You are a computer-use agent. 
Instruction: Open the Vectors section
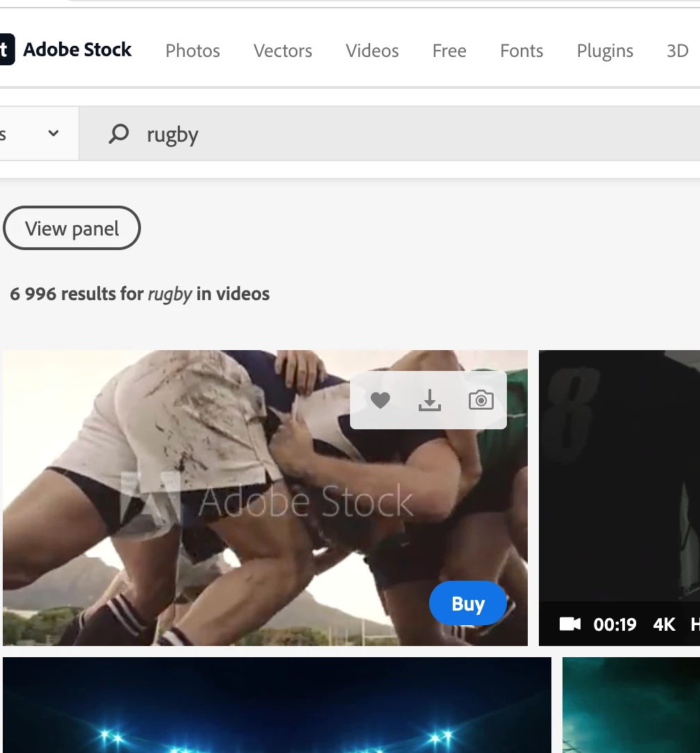pos(283,51)
